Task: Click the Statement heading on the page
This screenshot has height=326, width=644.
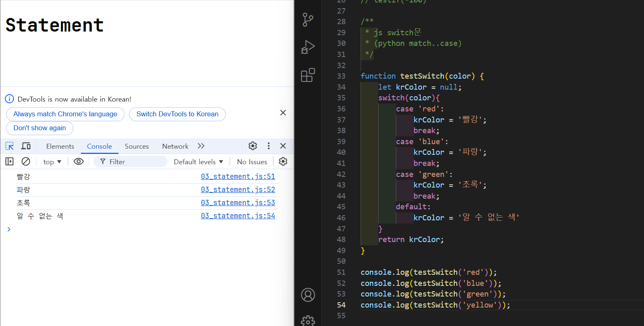Action: 54,25
